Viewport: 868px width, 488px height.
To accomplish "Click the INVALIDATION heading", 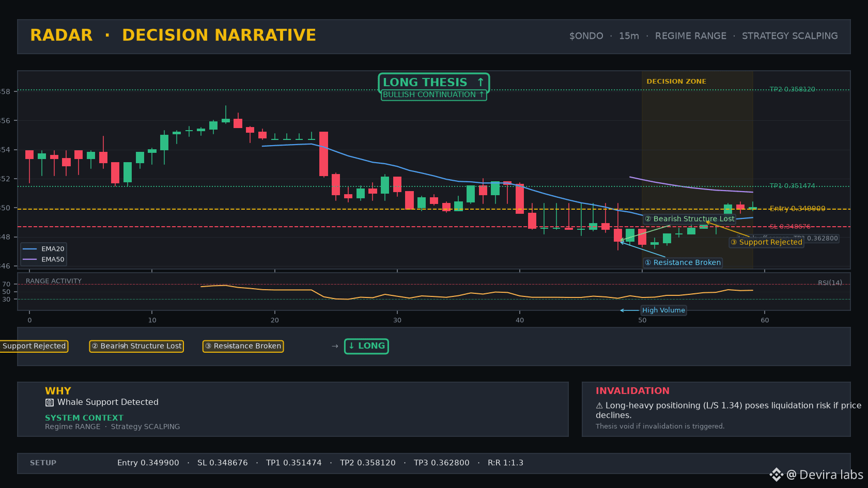I will coord(632,391).
